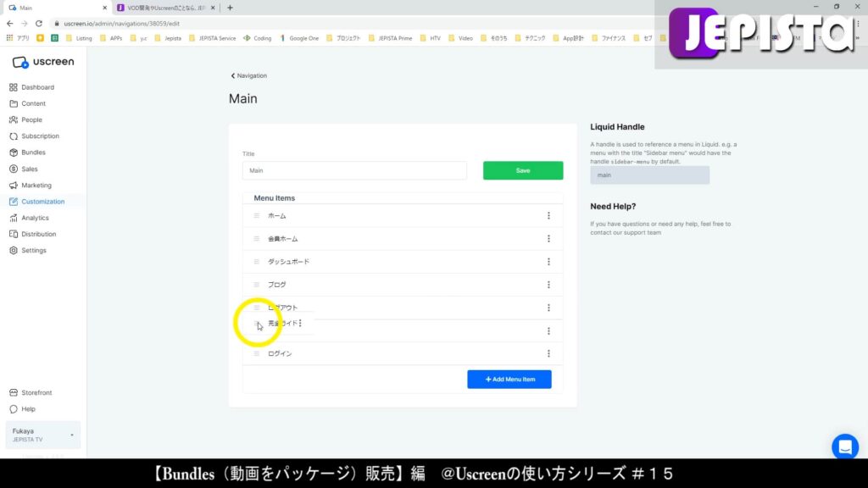Click the ログイン menu item text

280,353
